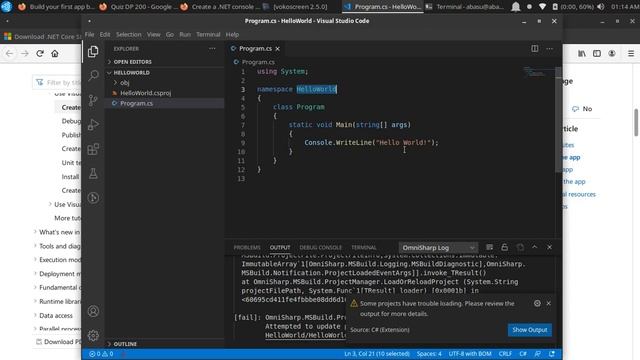640x360 pixels.
Task: Click the errors and warnings status indicator
Action: point(101,354)
